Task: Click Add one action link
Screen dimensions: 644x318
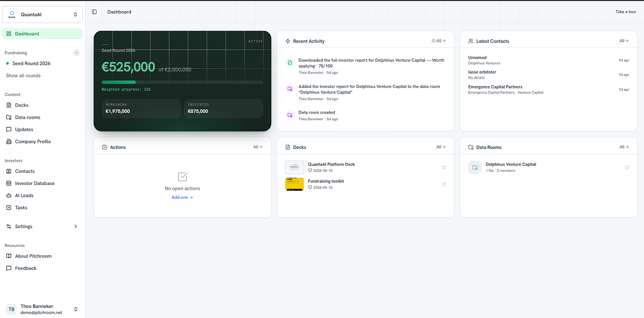Action: (182, 198)
